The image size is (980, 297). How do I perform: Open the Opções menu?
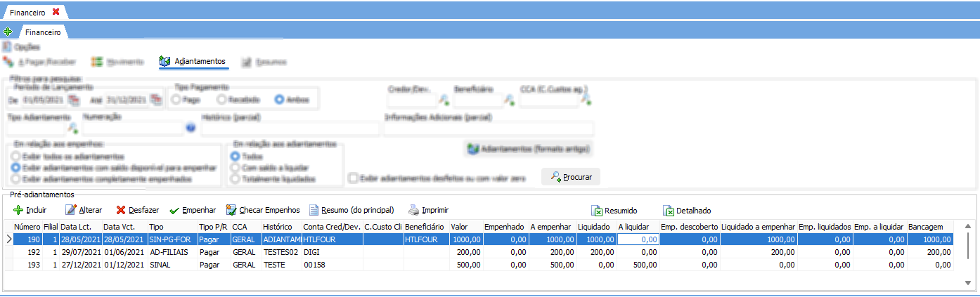pyautogui.click(x=21, y=47)
